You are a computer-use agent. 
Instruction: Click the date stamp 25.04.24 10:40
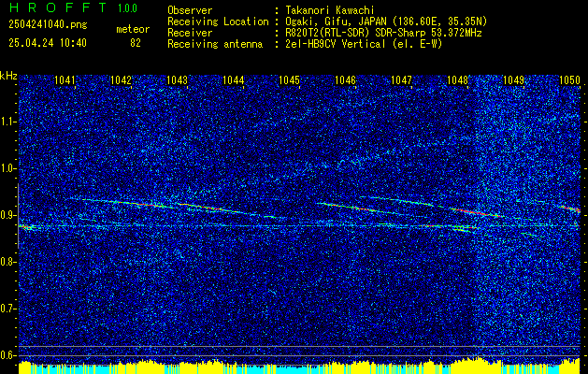48,43
